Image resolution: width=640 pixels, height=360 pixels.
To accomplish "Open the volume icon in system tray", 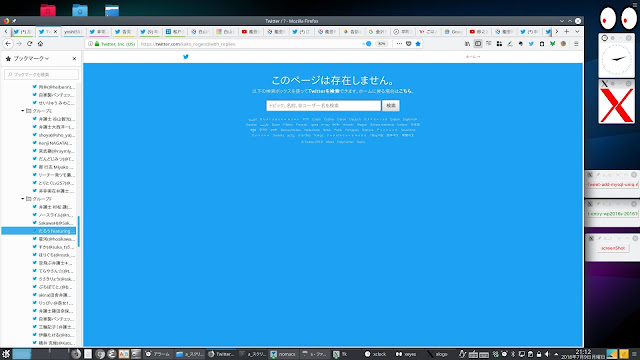I will 547,354.
